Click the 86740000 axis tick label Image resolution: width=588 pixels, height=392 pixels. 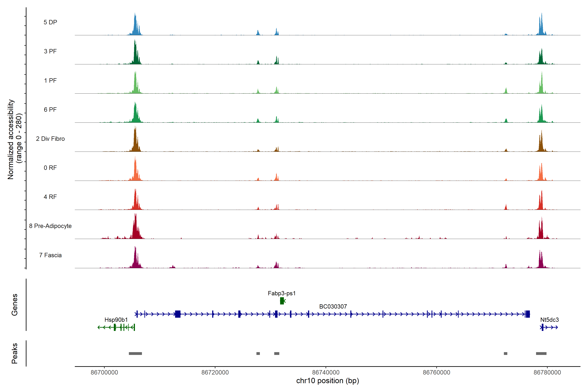(x=326, y=372)
